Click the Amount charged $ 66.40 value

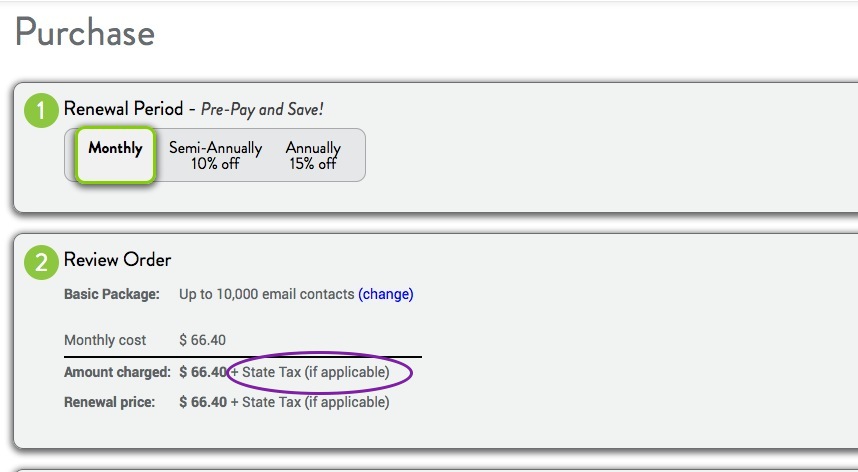(202, 372)
